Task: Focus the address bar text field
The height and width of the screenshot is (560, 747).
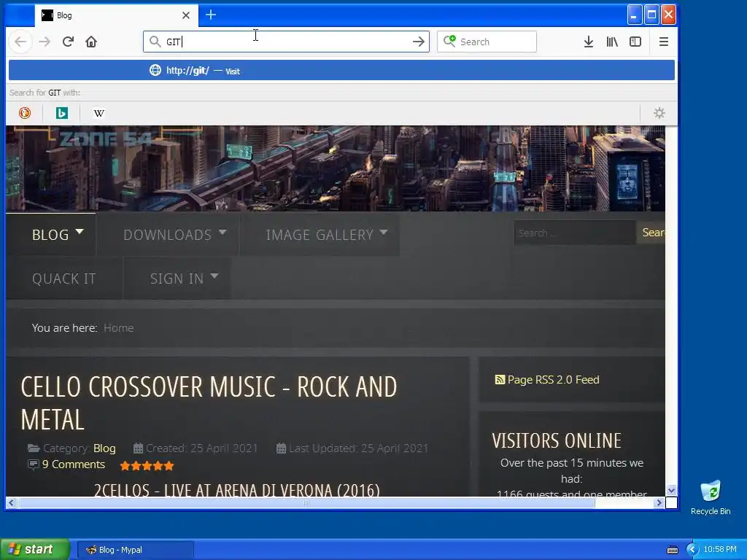Action: (x=286, y=42)
